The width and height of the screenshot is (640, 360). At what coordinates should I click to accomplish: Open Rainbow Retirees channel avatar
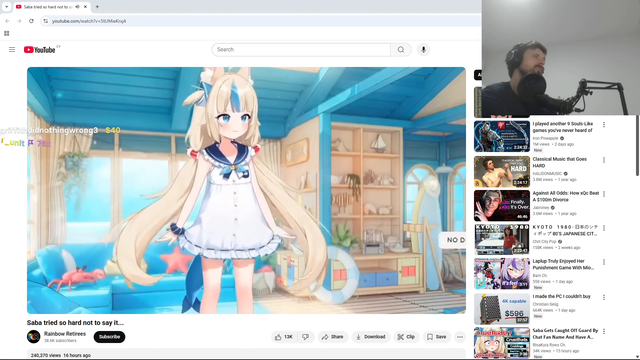click(33, 337)
